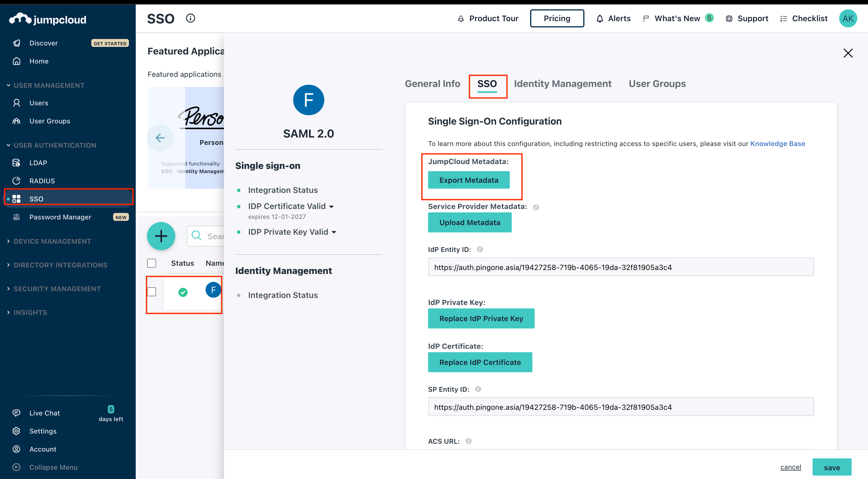868x479 pixels.
Task: Click the Settings sidebar icon
Action: tap(16, 431)
